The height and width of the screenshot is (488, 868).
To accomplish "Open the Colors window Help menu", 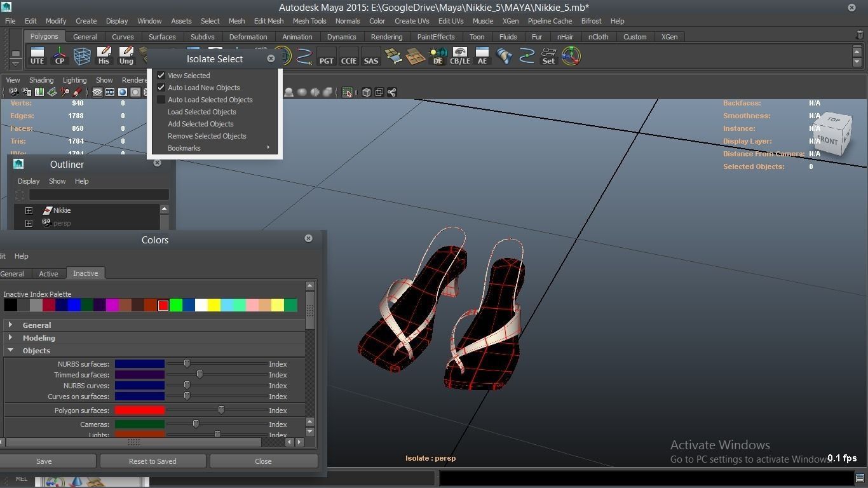I will coord(21,256).
